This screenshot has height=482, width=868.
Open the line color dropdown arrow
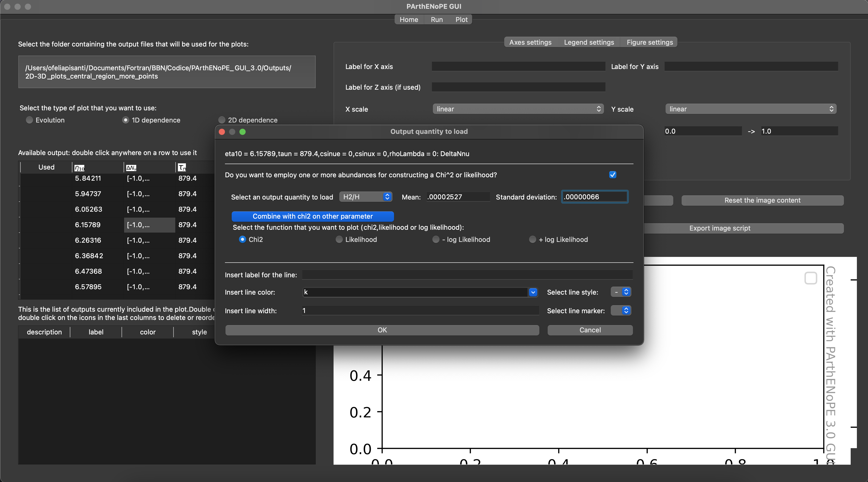click(x=533, y=292)
